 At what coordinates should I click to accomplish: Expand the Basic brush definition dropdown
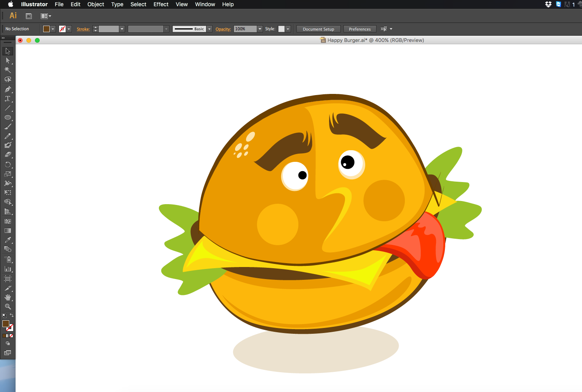[x=209, y=29]
